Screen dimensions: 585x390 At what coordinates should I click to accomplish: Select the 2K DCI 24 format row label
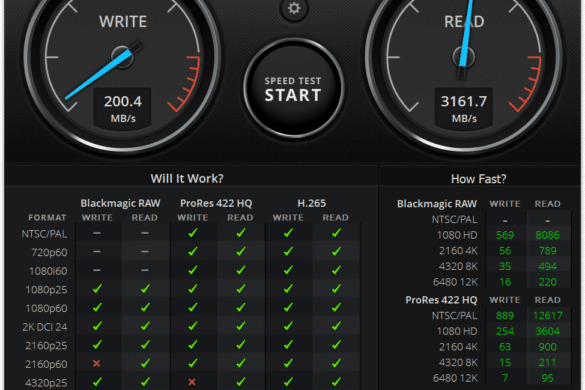point(45,327)
